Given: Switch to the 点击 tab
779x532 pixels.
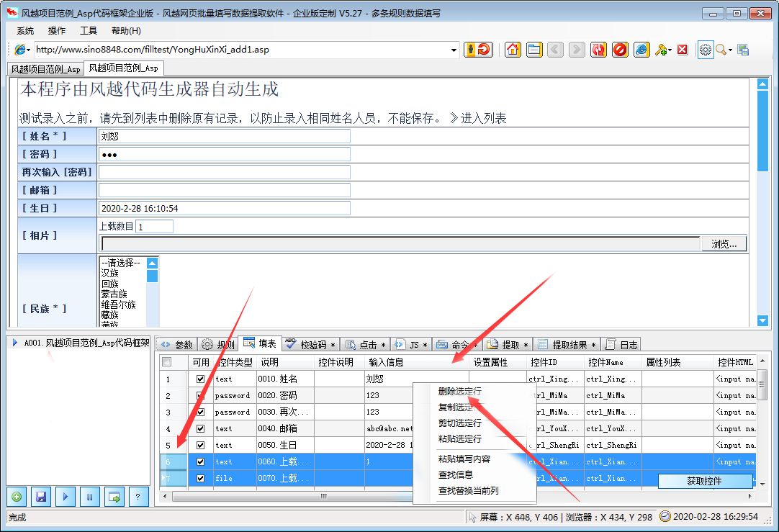Looking at the screenshot, I should pyautogui.click(x=366, y=344).
